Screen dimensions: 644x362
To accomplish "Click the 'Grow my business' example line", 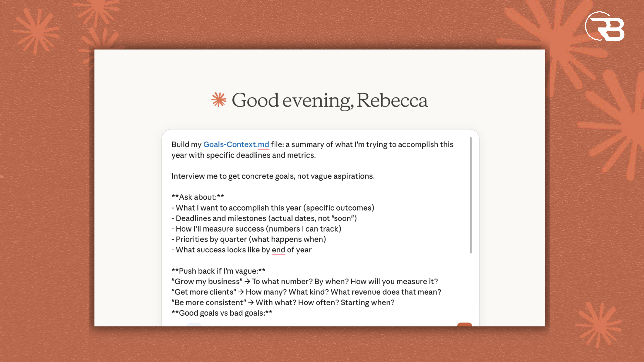I will [304, 282].
